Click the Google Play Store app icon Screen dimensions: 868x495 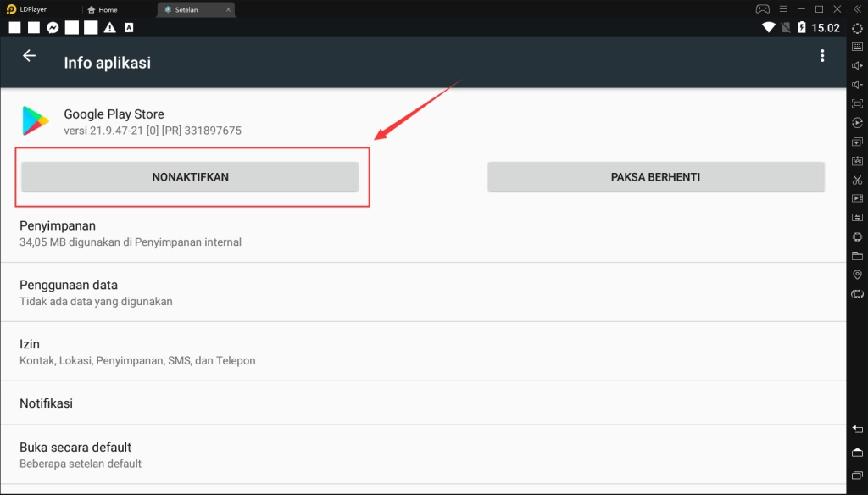pos(35,120)
